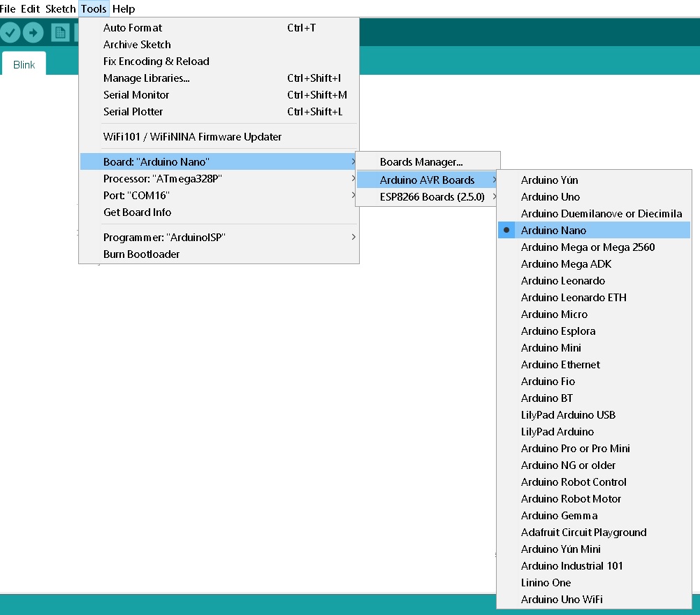The width and height of the screenshot is (700, 615).
Task: Open the Serial Monitor
Action: [219, 94]
